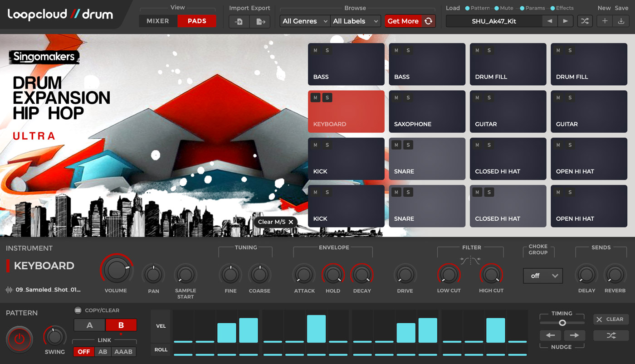Nudge the pattern left
This screenshot has height=364, width=635.
[550, 335]
